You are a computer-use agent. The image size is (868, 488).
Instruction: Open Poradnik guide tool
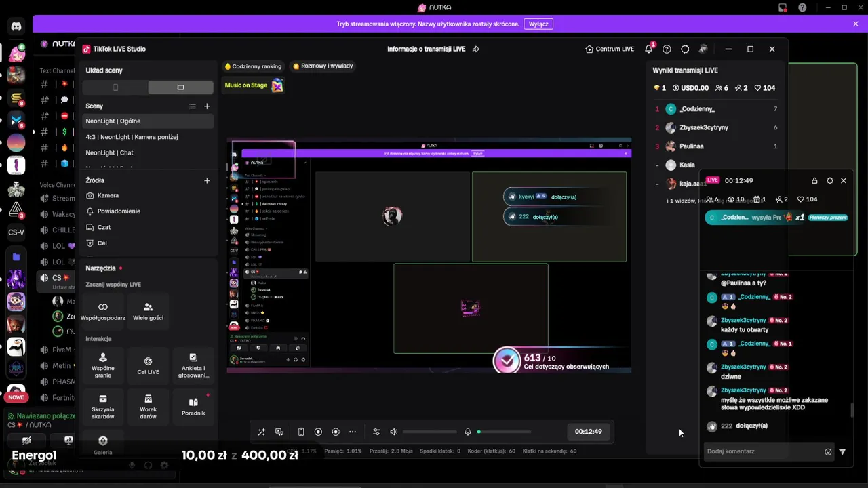193,406
